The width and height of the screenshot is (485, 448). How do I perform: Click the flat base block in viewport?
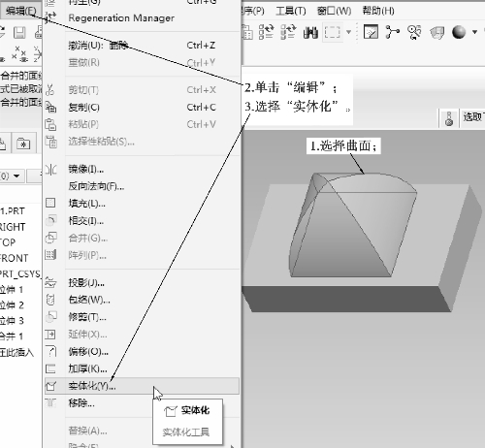[x=362, y=248]
